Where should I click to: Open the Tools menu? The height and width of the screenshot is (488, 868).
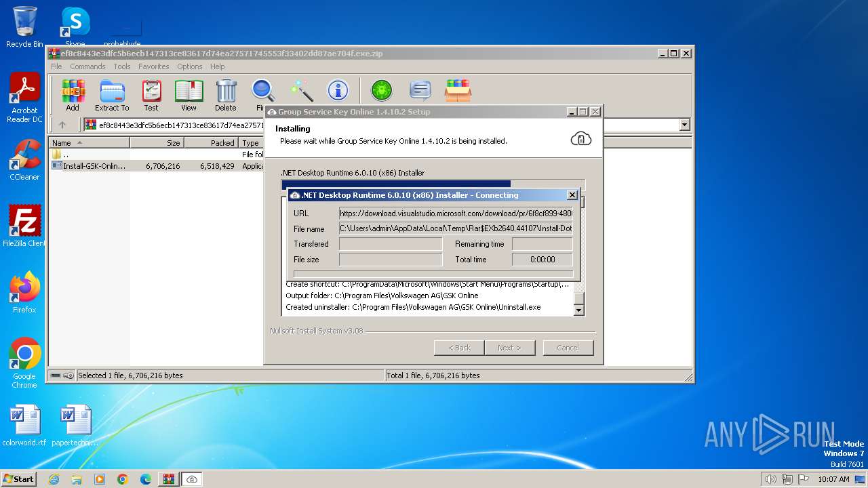coord(122,66)
